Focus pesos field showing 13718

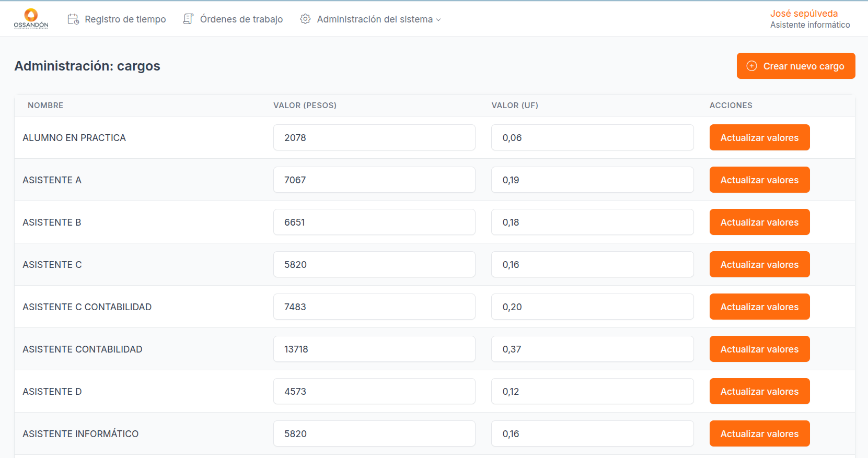pos(374,349)
